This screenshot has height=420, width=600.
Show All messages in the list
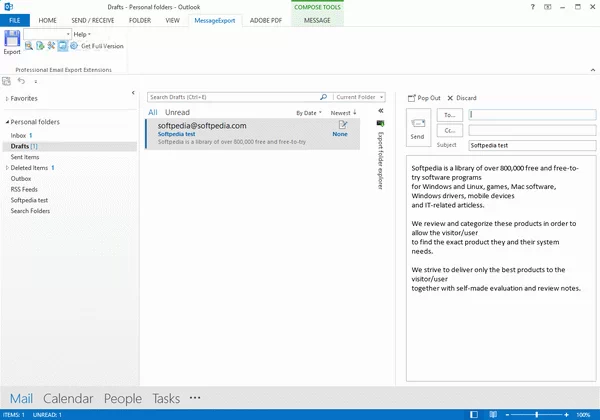[152, 113]
